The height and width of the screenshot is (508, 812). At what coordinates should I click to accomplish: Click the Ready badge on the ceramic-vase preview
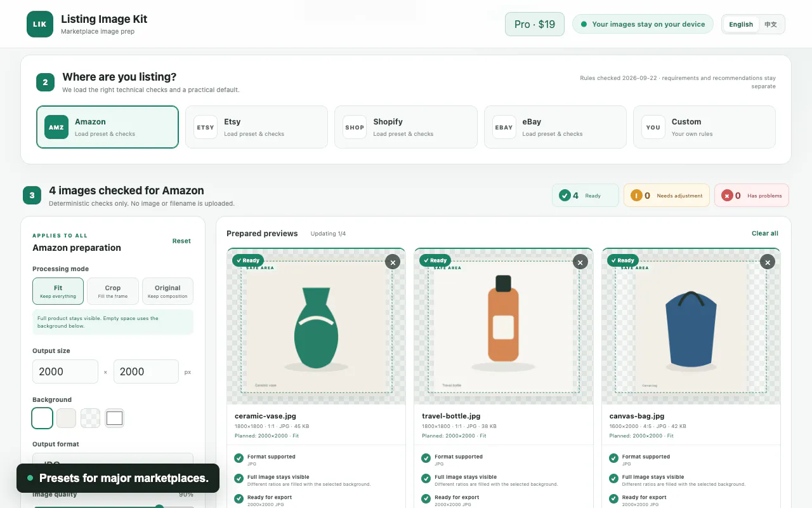coord(247,260)
